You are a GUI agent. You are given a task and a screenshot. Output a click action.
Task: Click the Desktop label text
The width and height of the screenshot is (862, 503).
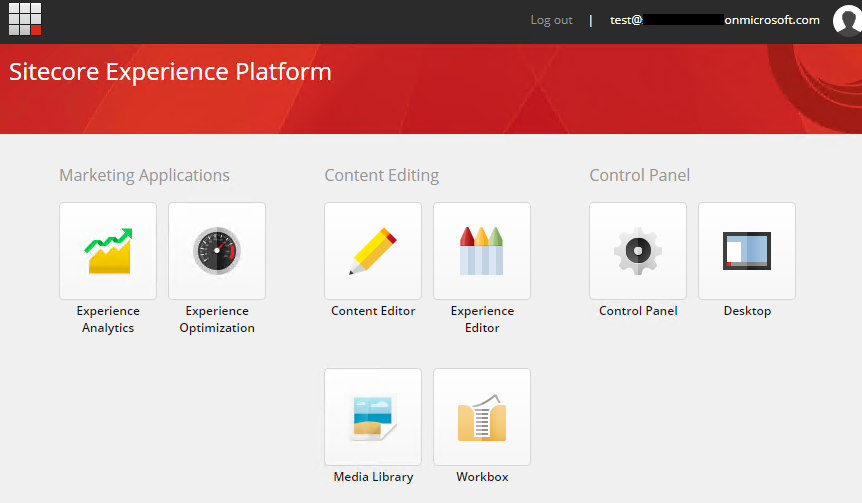pyautogui.click(x=747, y=311)
